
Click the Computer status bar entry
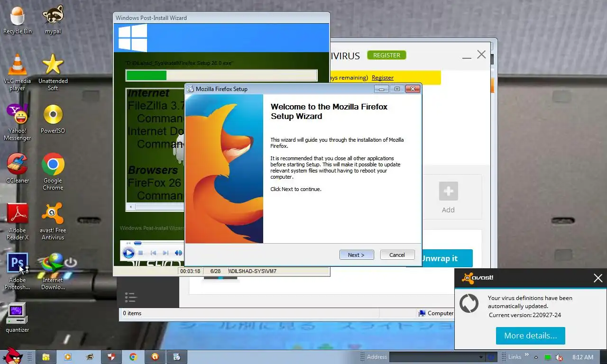[436, 313]
